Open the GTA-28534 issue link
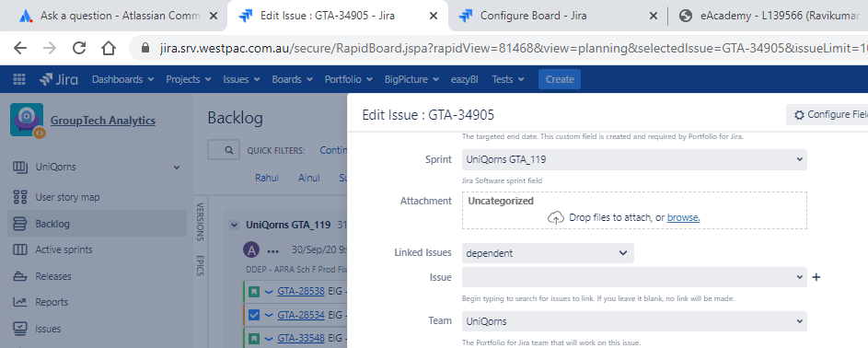 (x=301, y=316)
